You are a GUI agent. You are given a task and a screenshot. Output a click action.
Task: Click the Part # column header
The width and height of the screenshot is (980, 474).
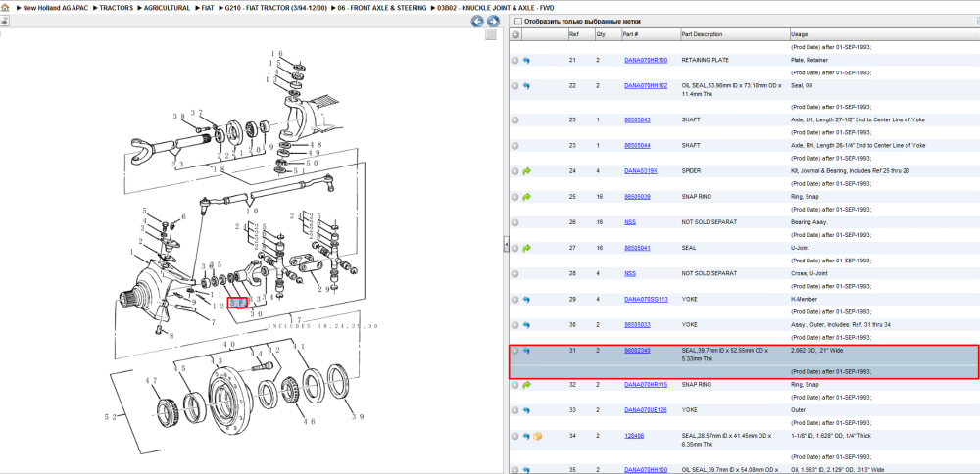pos(650,35)
